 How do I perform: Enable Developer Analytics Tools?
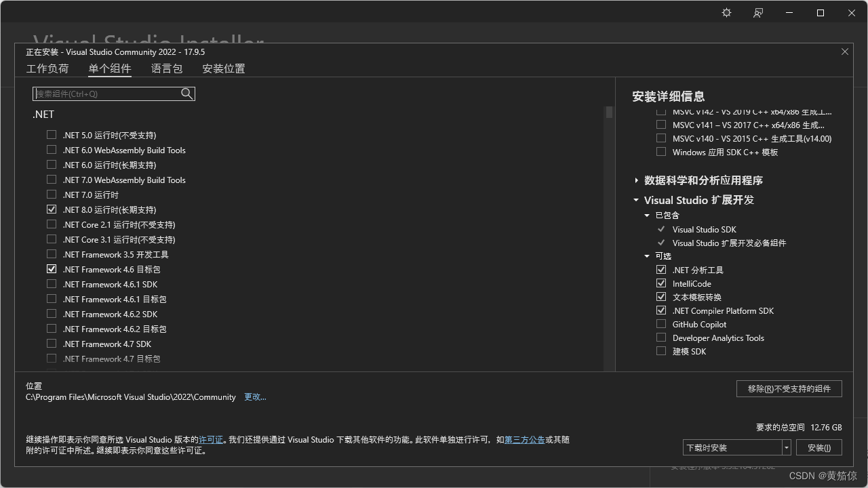tap(661, 338)
